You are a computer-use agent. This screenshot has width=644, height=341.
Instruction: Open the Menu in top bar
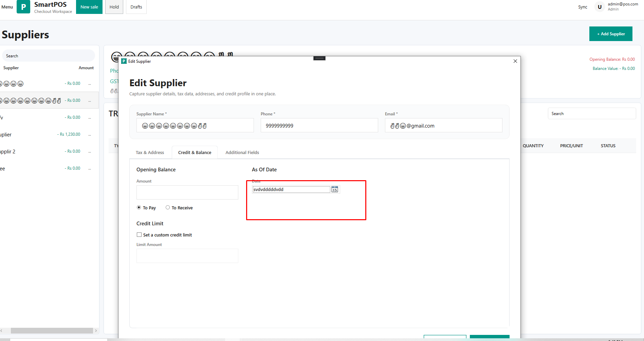click(x=7, y=7)
